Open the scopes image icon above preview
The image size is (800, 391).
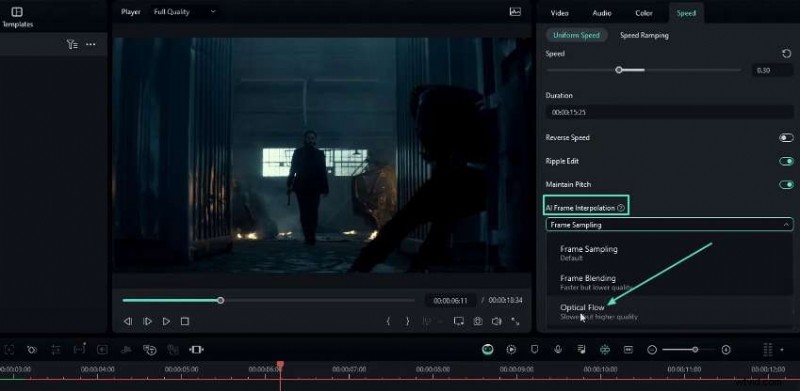(x=515, y=12)
